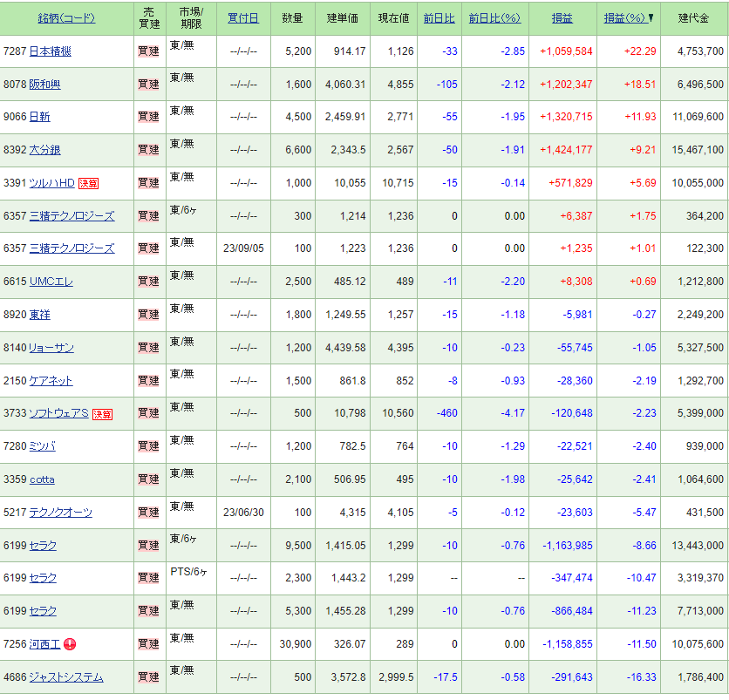Select the 23/06/30 purchase date cell

coord(243,513)
